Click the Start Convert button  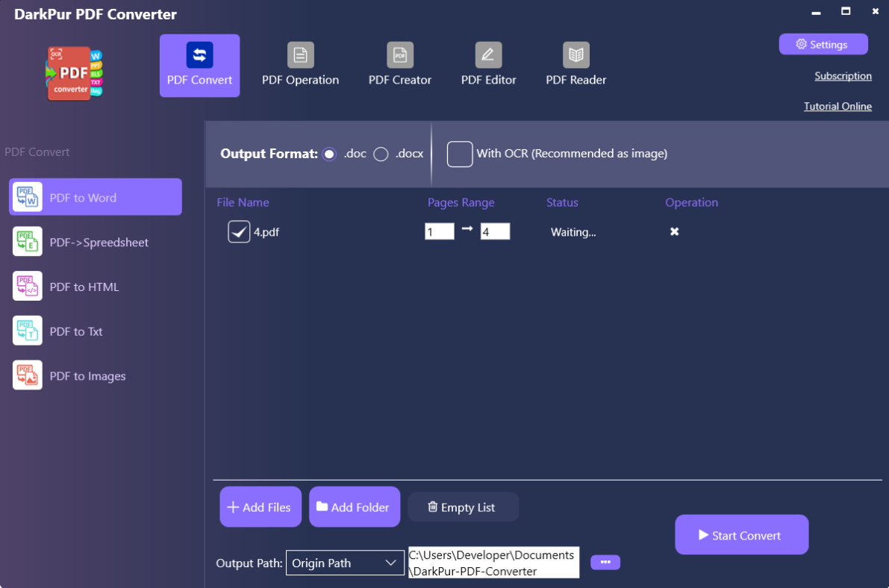(741, 535)
